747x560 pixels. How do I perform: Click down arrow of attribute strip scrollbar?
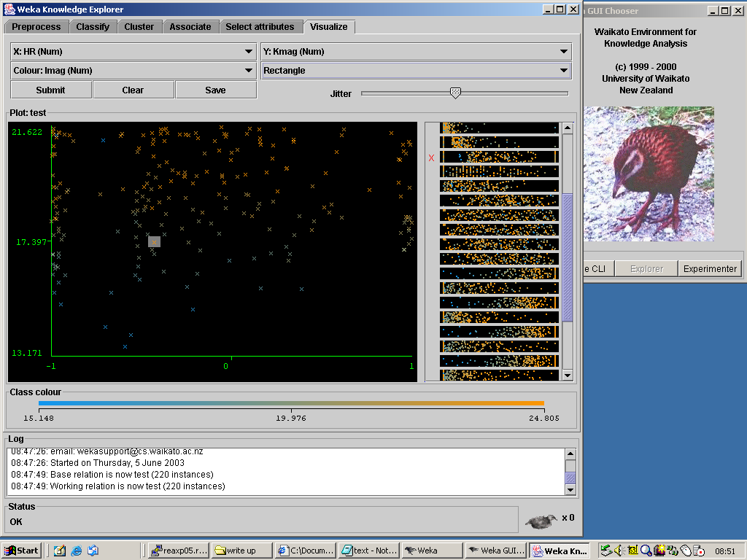point(568,375)
